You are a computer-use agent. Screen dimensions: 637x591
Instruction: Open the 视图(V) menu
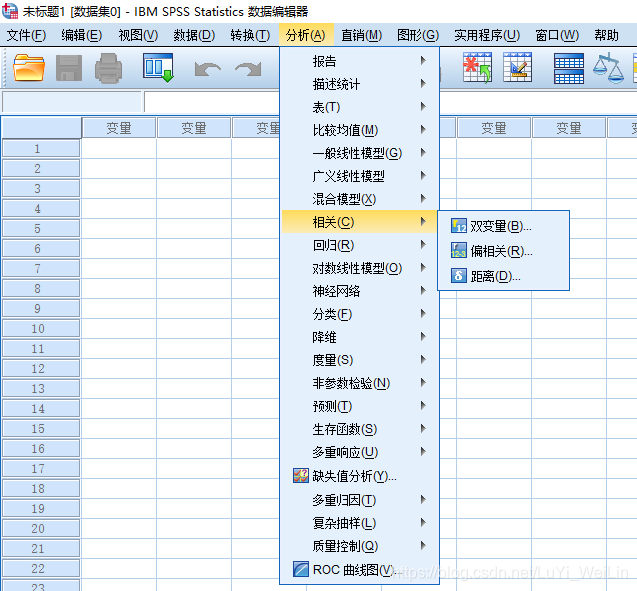(138, 35)
